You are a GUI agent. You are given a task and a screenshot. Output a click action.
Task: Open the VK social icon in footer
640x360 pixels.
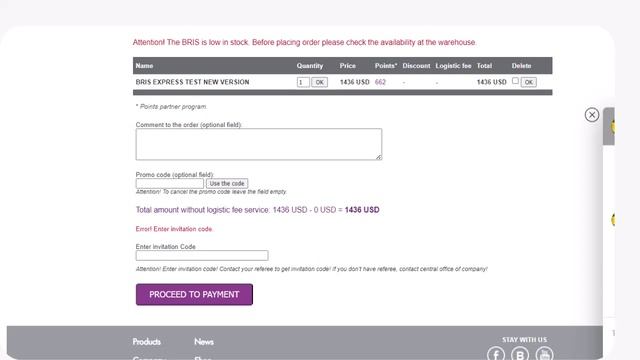(x=520, y=354)
